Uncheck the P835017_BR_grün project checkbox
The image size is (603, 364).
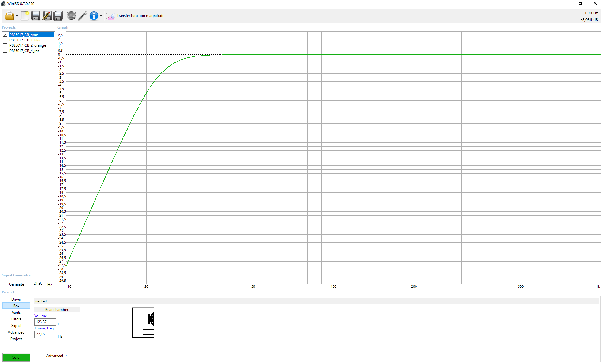pos(5,35)
